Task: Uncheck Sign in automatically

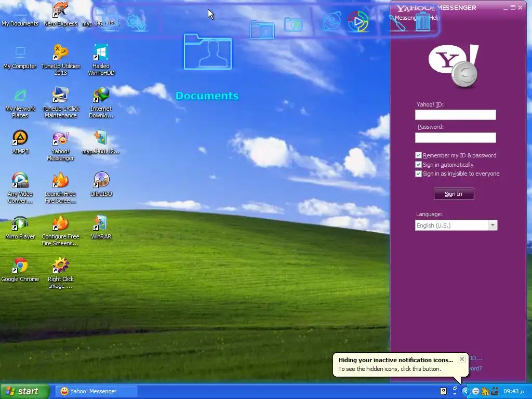Action: [418, 165]
